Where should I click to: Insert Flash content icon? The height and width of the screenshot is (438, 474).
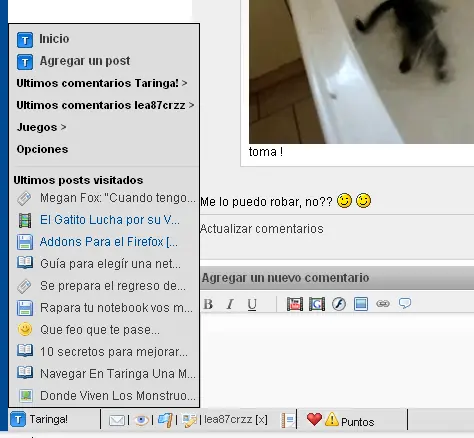pos(339,304)
